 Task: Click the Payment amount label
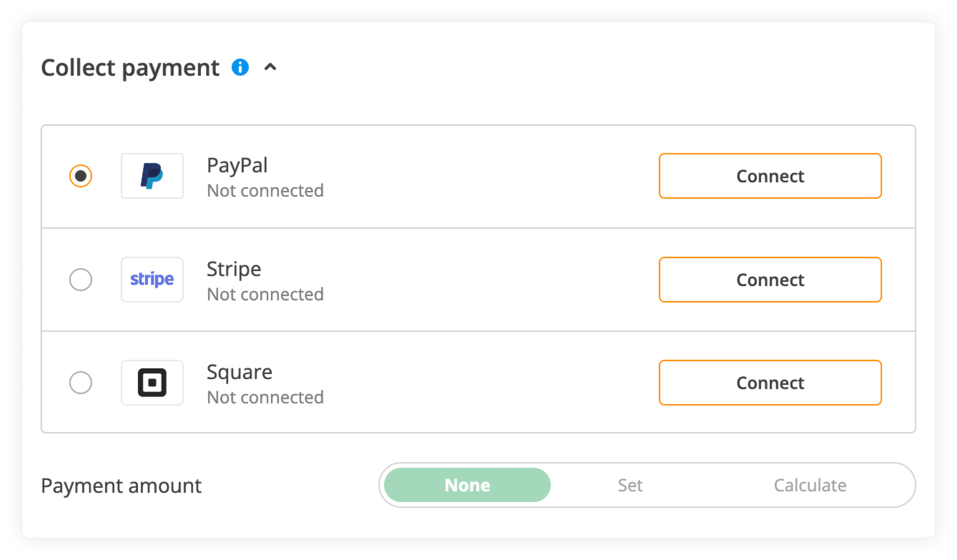(121, 486)
